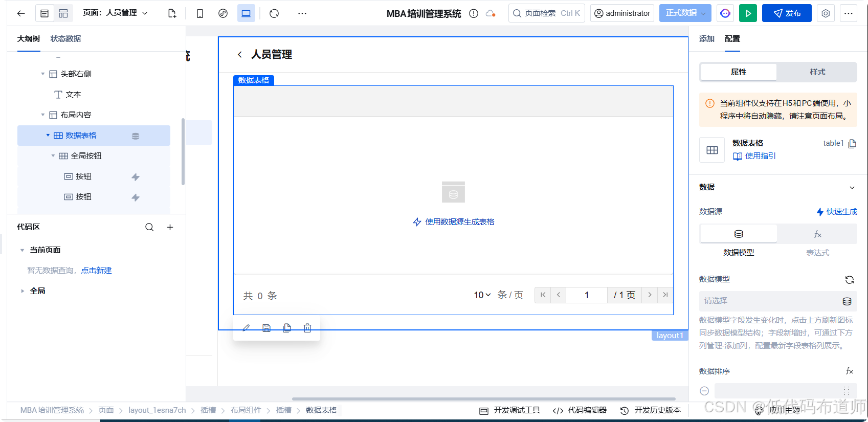Select the 属性 tab
The image size is (868, 422).
point(739,72)
